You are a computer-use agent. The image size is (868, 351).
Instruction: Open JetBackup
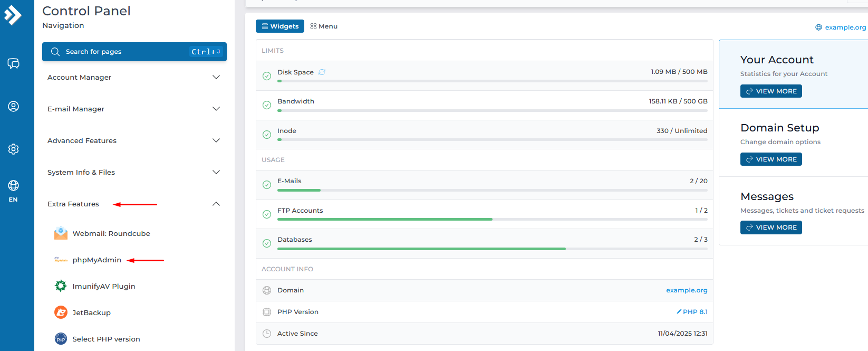[x=91, y=312]
